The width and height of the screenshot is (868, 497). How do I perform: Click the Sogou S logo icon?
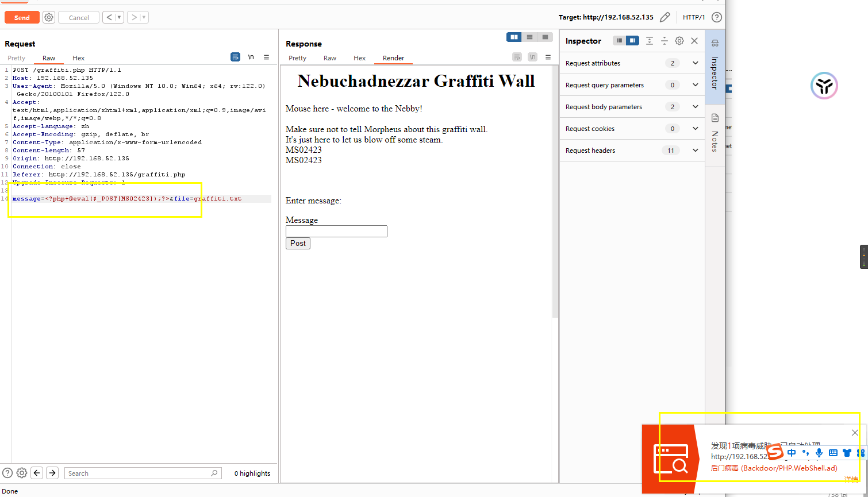(x=775, y=452)
